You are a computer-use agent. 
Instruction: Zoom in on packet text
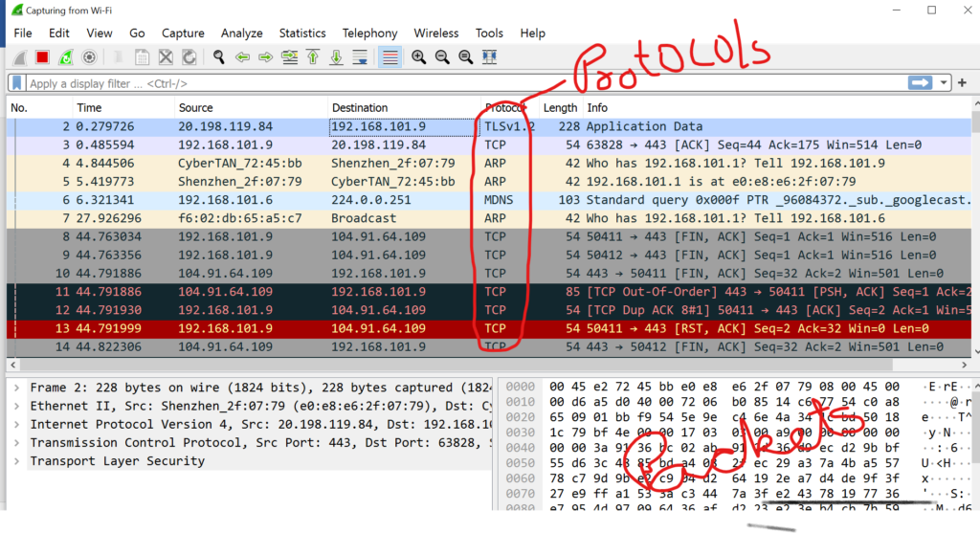[x=419, y=57]
